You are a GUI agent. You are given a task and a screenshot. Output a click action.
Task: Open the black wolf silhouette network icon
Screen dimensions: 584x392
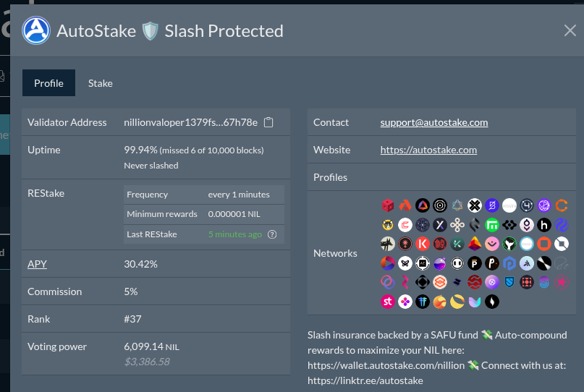pos(388,244)
